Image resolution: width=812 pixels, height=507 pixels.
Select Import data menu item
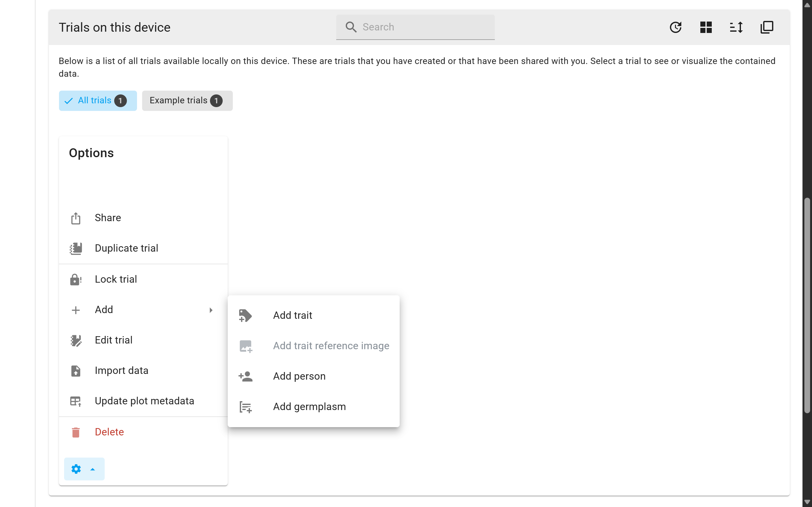121,370
